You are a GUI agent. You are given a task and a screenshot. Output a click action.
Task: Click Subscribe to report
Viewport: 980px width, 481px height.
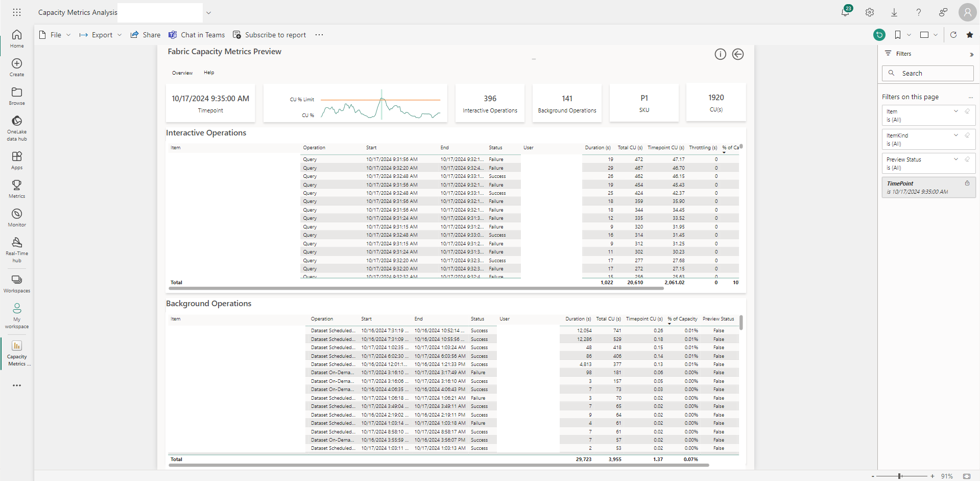pos(269,35)
